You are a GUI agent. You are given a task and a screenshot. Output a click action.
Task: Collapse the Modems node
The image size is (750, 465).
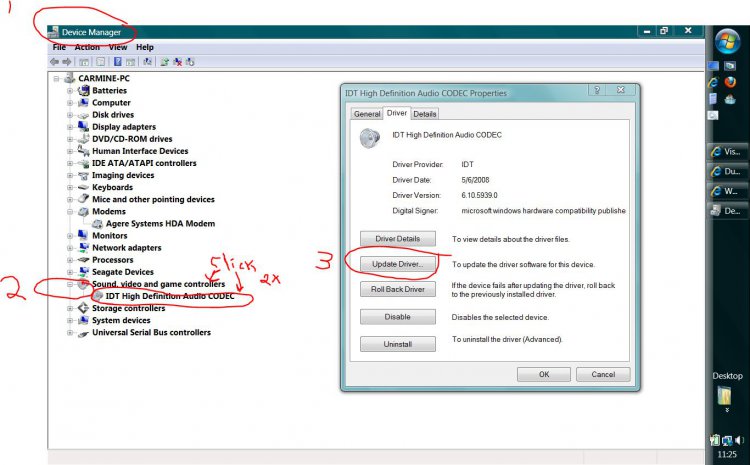coord(70,211)
